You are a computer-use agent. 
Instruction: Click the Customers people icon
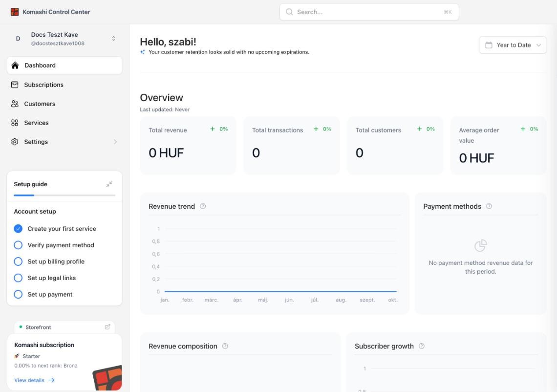15,104
